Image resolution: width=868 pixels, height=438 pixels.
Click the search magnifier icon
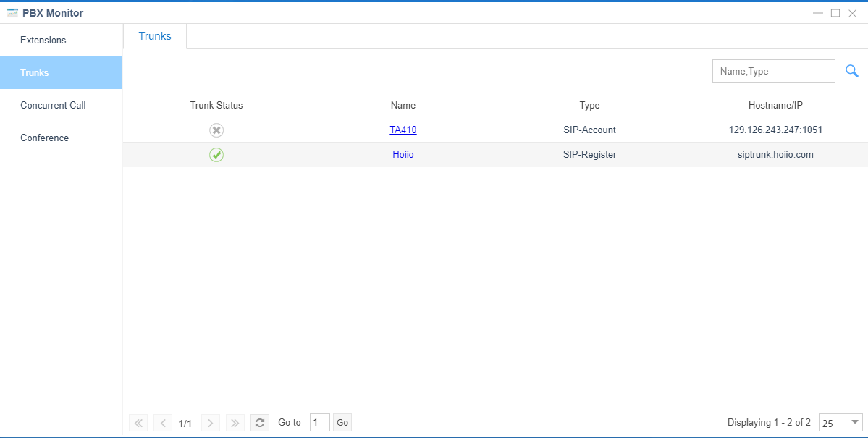(x=852, y=71)
